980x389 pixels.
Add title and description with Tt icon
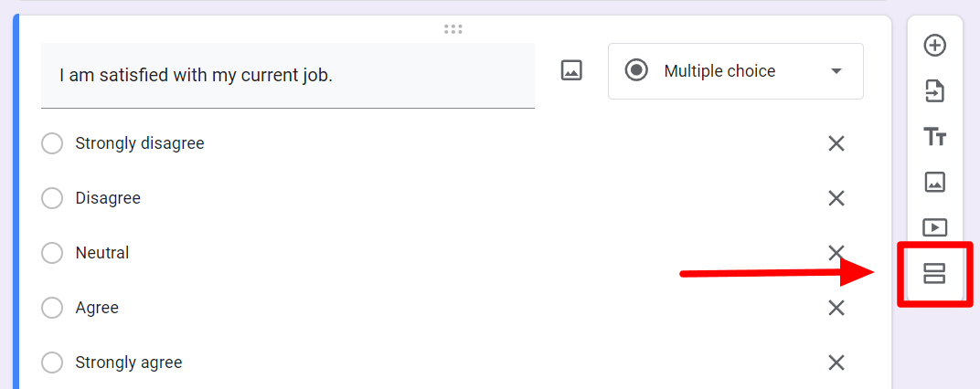[x=934, y=136]
